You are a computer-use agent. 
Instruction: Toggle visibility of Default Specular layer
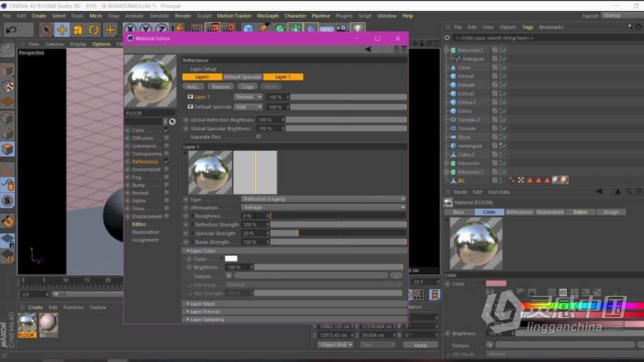click(x=190, y=107)
